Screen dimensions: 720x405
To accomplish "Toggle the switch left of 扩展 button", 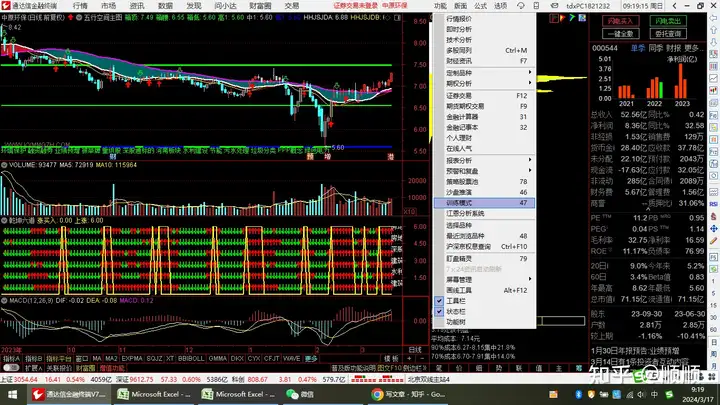I will click(x=11, y=368).
